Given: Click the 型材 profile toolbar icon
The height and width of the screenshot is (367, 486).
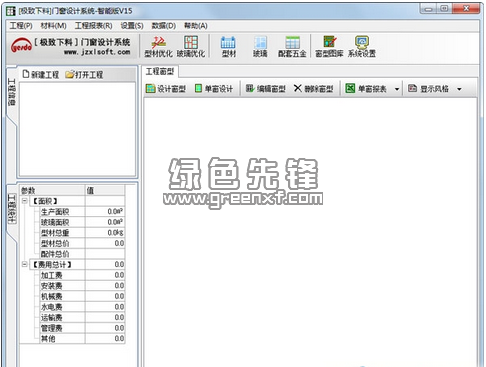Looking at the screenshot, I should 229,47.
